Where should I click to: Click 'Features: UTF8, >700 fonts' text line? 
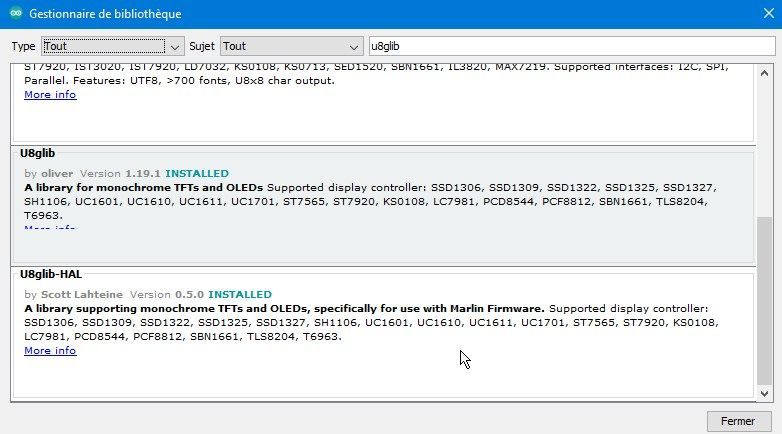point(179,81)
